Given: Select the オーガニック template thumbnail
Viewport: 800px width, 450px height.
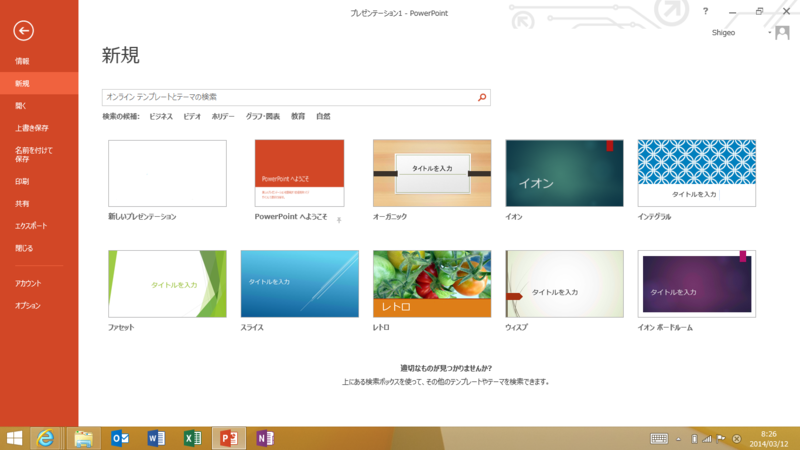Looking at the screenshot, I should tap(432, 173).
